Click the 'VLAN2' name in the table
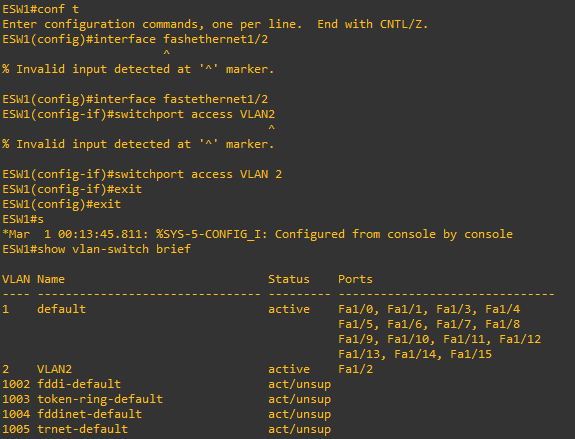The image size is (575, 439). (55, 369)
